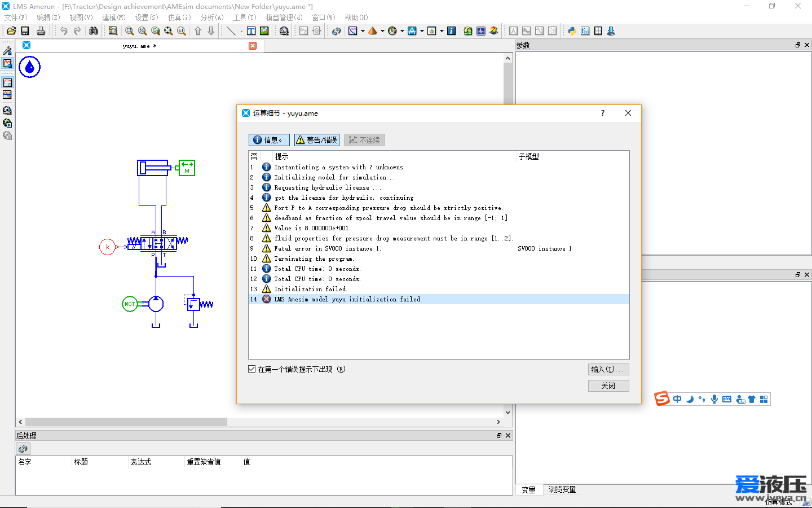Select the 'Initialization failed.' warning row
Viewport: 812px width, 508px height.
coord(439,289)
